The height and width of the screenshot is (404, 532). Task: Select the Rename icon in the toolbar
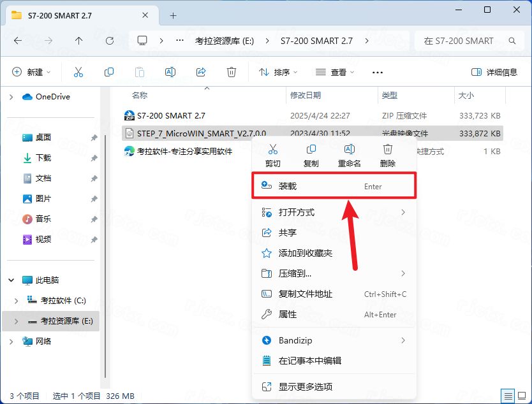(x=170, y=71)
